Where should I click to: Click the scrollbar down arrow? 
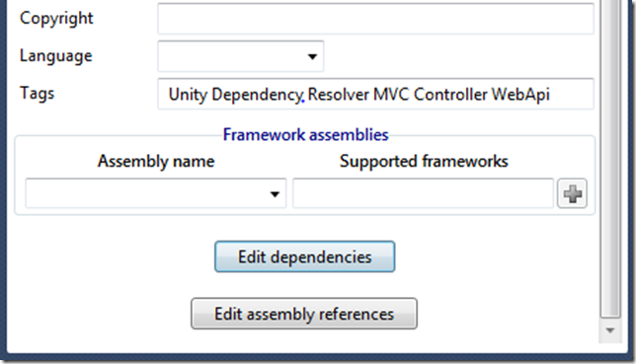point(609,330)
